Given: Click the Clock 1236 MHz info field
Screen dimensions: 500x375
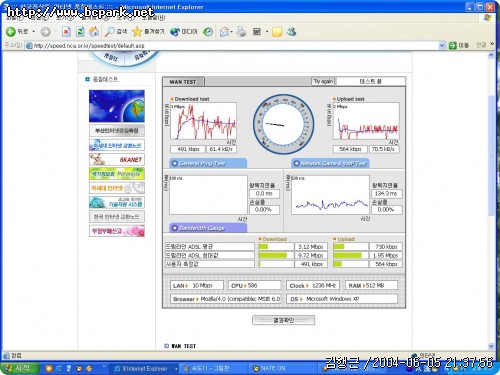Looking at the screenshot, I should point(313,285).
